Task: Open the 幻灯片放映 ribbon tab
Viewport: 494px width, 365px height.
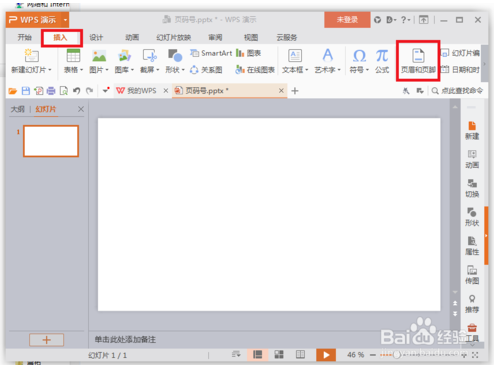Action: (x=174, y=37)
